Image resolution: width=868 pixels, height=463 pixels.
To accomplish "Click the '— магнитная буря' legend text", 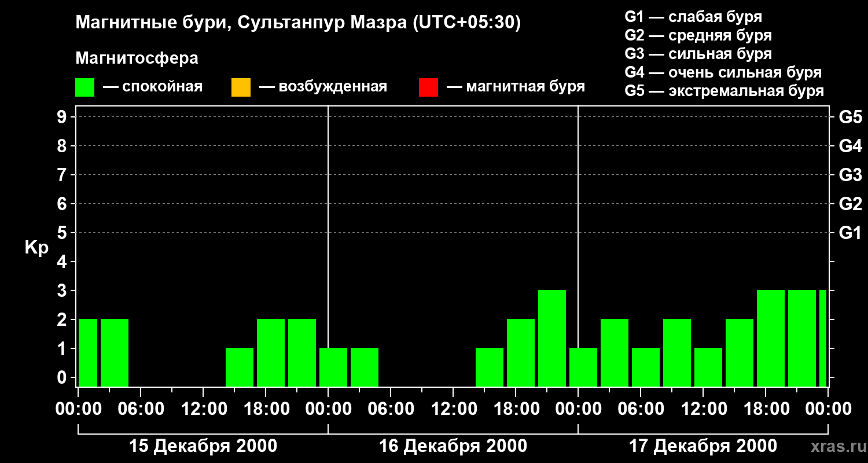I will point(516,87).
